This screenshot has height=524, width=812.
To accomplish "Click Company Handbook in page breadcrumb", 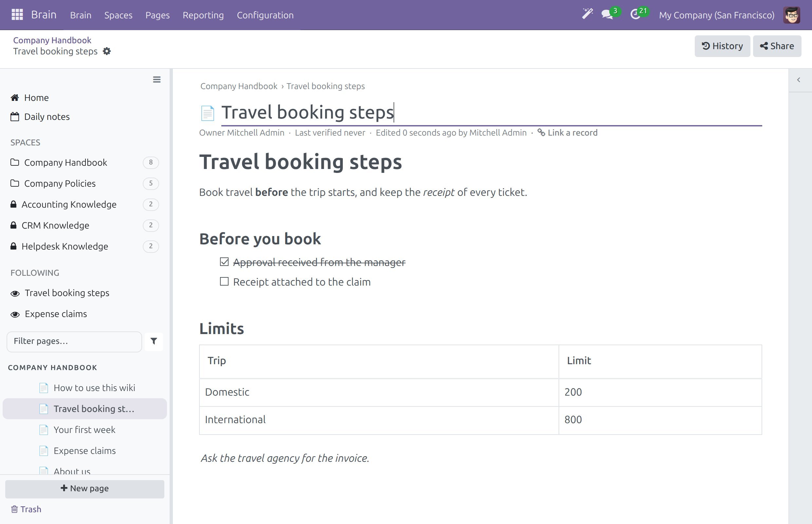I will click(239, 86).
